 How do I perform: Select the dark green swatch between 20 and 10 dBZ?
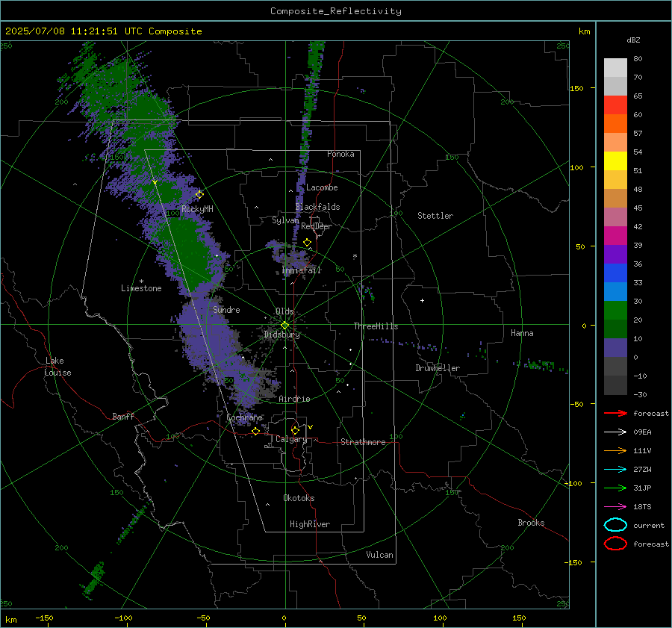[615, 329]
